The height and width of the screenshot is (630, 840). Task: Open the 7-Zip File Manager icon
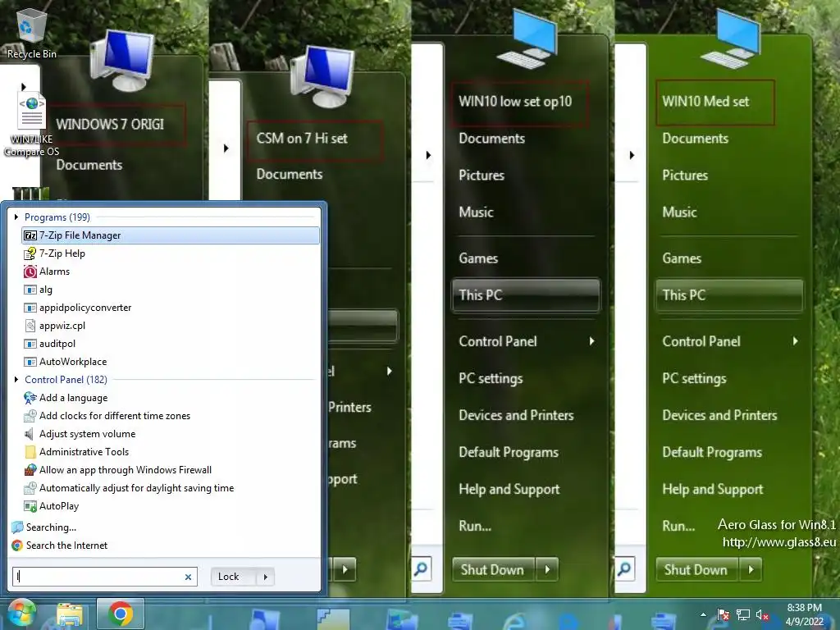pos(30,235)
